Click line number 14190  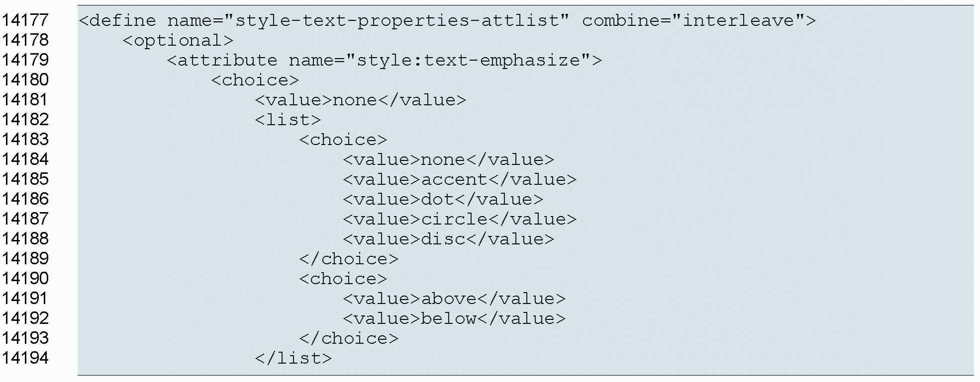(25, 279)
